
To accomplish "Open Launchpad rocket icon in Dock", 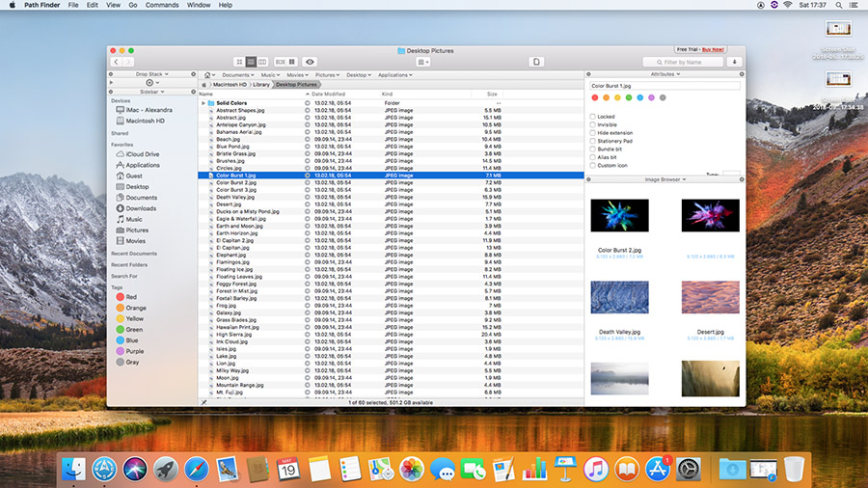I will pyautogui.click(x=166, y=469).
